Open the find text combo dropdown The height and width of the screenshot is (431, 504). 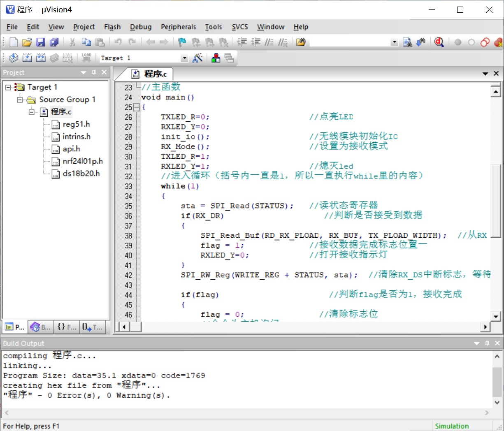pyautogui.click(x=395, y=42)
